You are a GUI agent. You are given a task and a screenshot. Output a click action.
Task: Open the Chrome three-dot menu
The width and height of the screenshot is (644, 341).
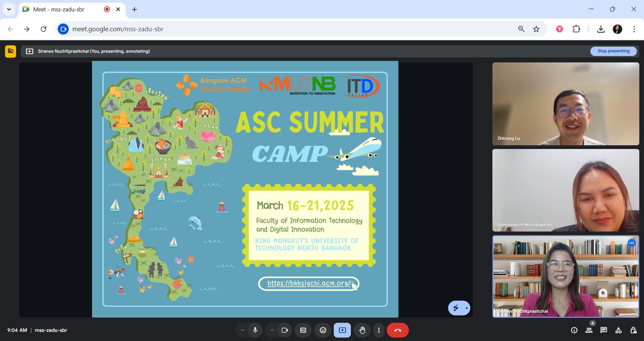pyautogui.click(x=634, y=29)
